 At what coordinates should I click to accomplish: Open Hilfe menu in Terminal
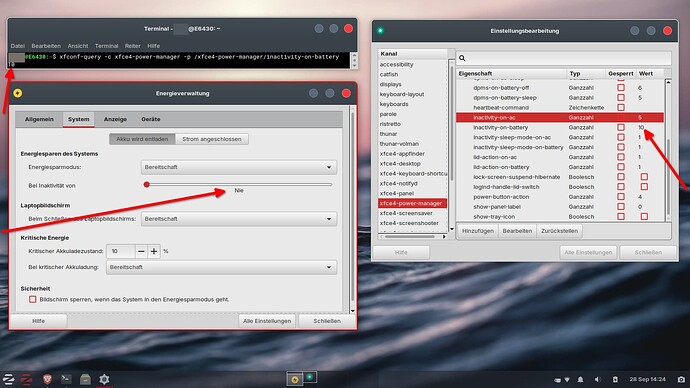pyautogui.click(x=154, y=46)
